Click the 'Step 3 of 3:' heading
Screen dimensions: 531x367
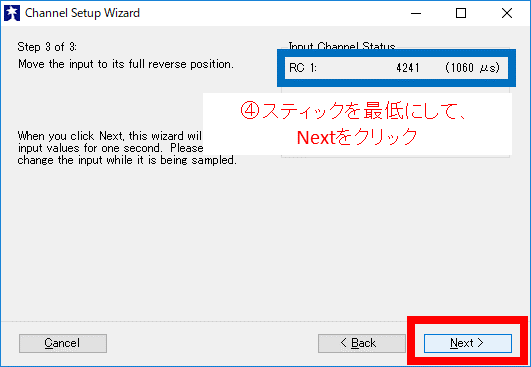coord(47,47)
